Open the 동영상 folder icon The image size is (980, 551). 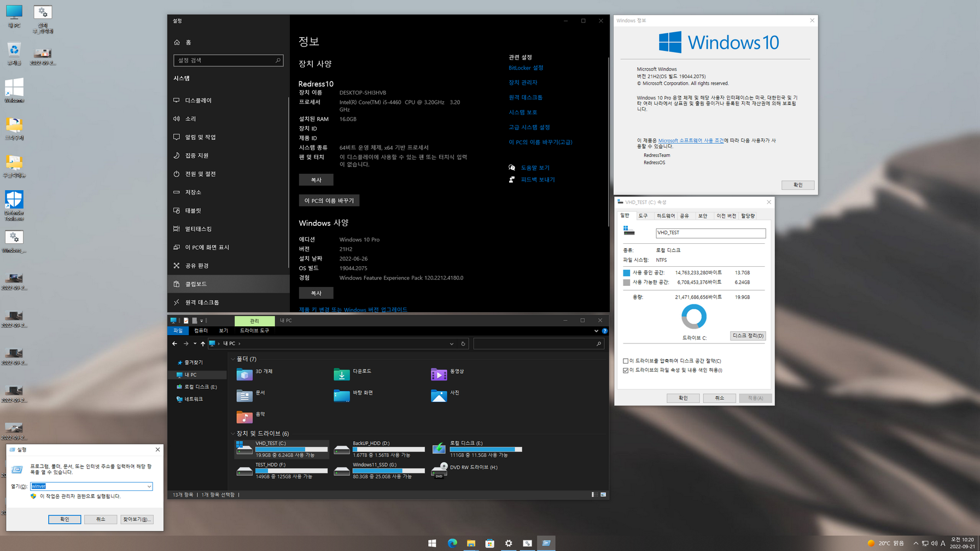[439, 374]
